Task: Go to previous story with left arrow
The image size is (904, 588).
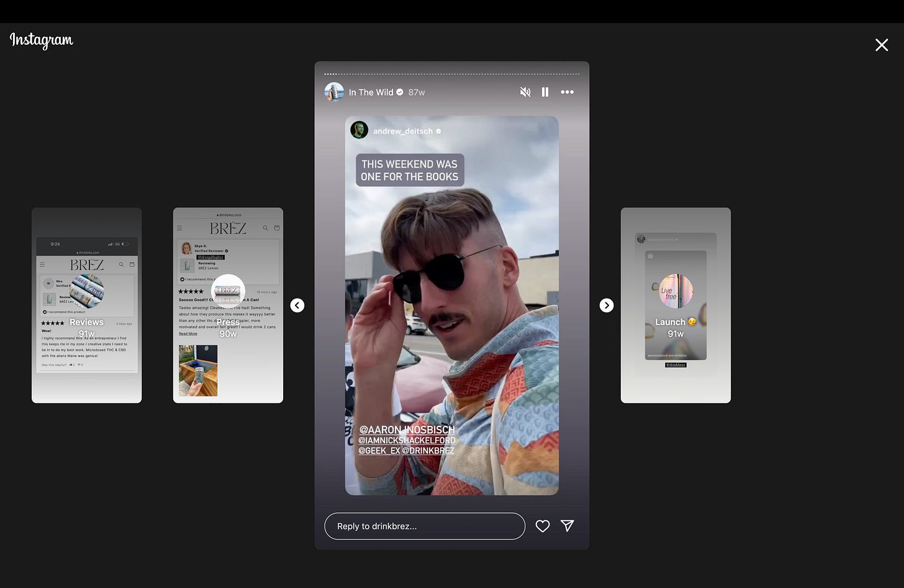Action: click(297, 305)
